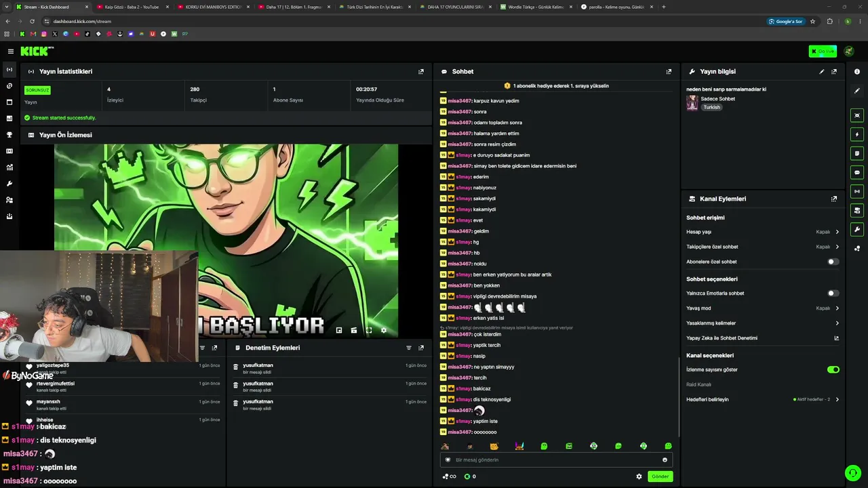Pop out the Denetim Eylemleri panel
Image resolution: width=868 pixels, height=488 pixels.
coord(421,348)
